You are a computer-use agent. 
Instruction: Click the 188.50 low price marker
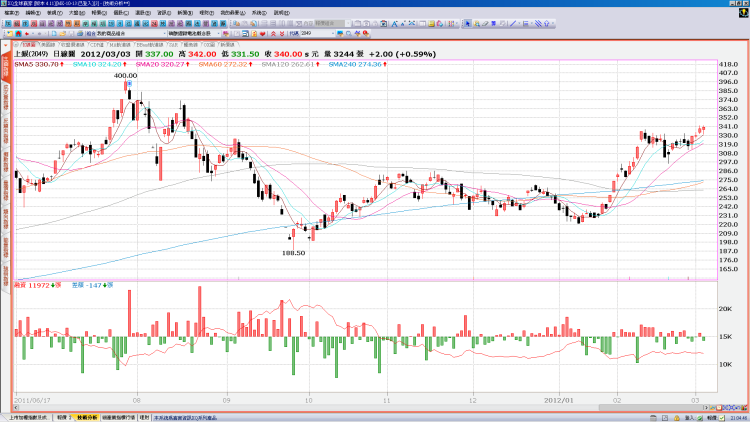pos(295,253)
